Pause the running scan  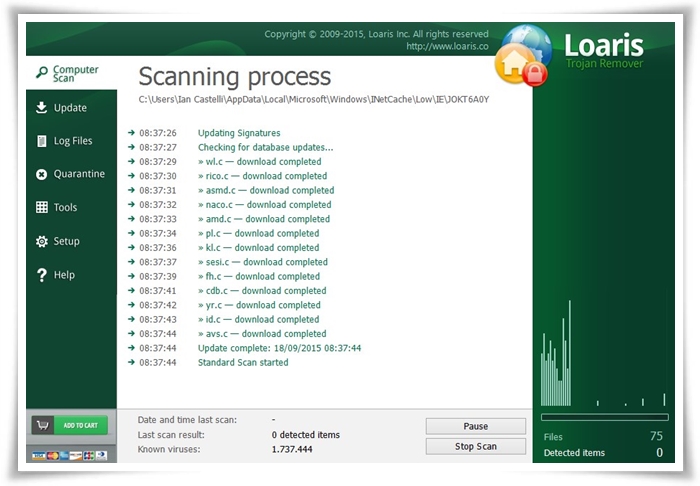[475, 426]
